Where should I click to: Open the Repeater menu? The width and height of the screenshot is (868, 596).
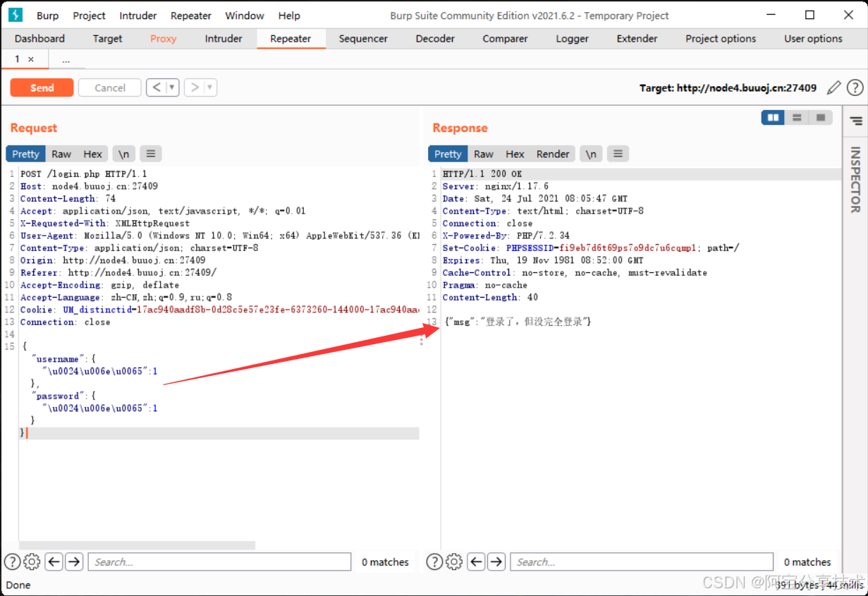tap(191, 16)
